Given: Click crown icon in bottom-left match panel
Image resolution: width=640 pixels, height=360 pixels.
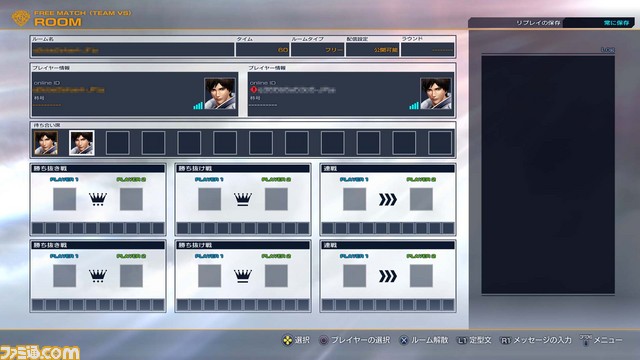Looking at the screenshot, I should coord(98,276).
